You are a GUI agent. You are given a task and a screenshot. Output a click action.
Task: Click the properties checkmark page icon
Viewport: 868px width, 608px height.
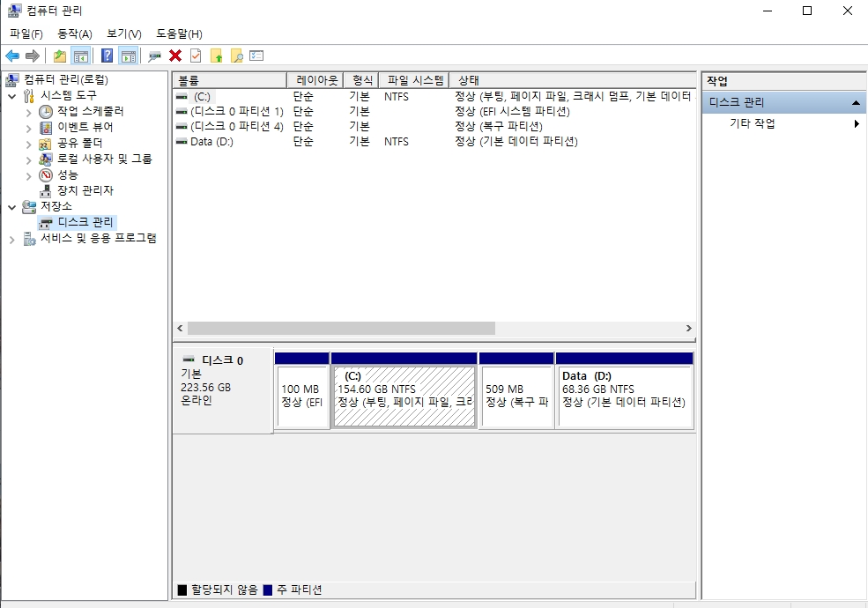pos(196,56)
